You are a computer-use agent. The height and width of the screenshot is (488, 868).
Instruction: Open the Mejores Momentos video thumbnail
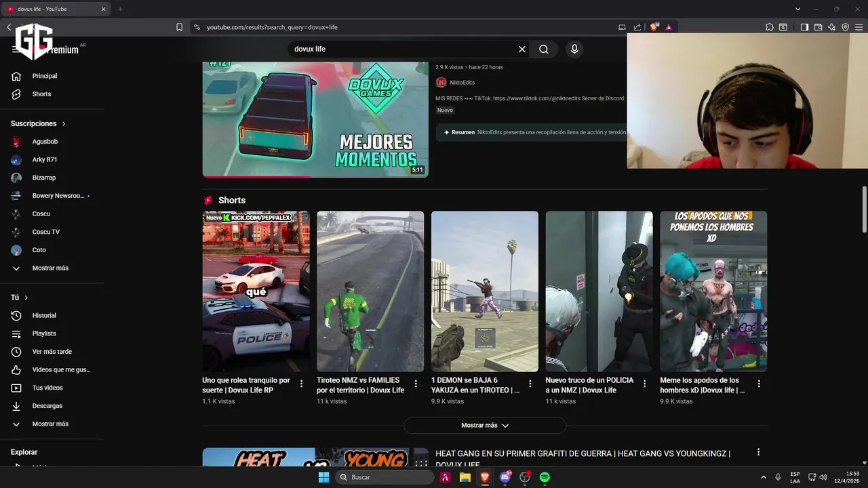click(x=315, y=120)
